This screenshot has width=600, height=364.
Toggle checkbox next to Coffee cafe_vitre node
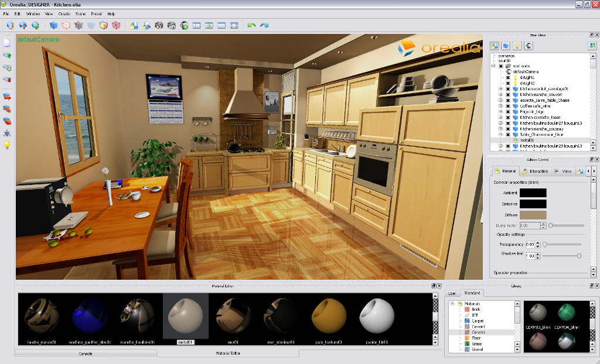tap(508, 106)
